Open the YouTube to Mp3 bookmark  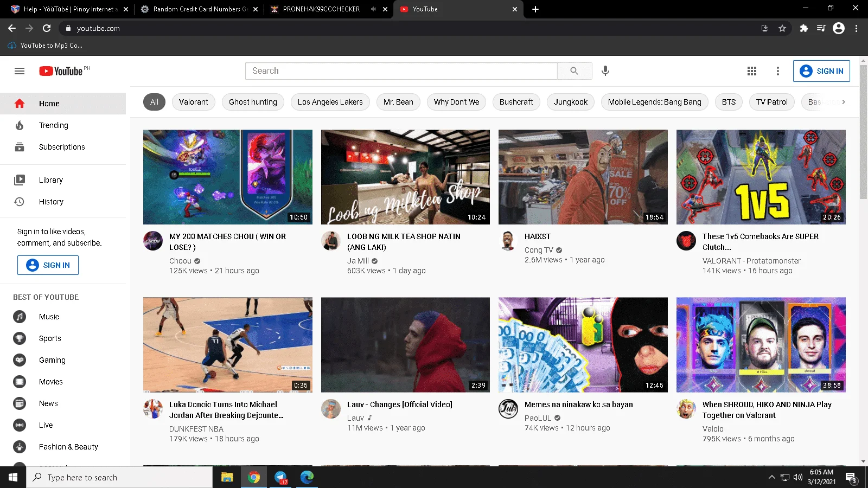click(x=46, y=46)
